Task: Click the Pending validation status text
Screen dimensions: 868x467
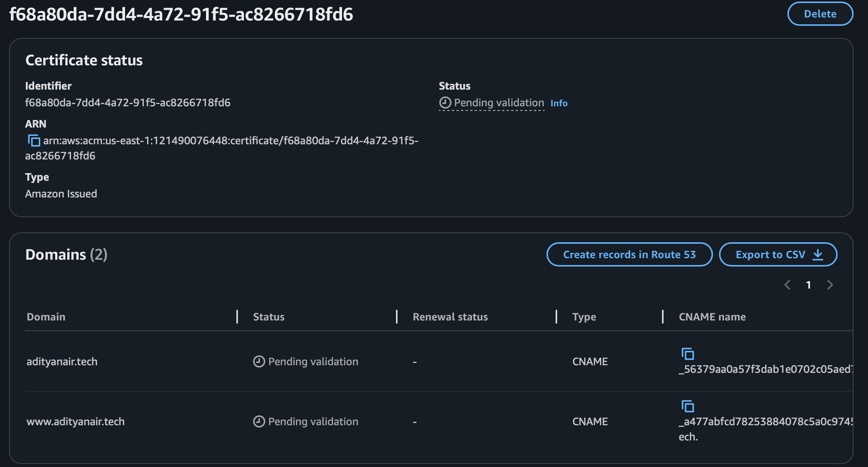Action: click(499, 103)
